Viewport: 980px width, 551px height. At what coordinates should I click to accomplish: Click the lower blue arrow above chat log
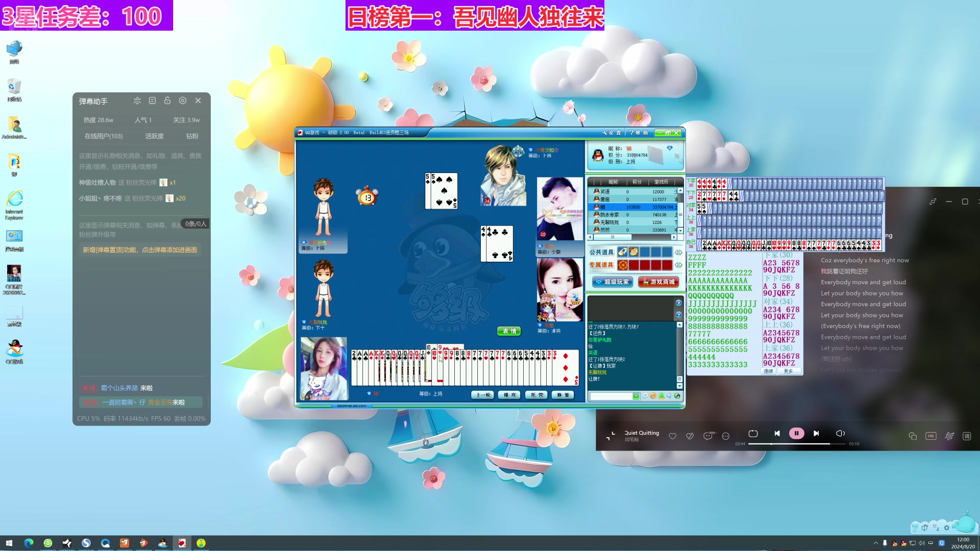678,314
